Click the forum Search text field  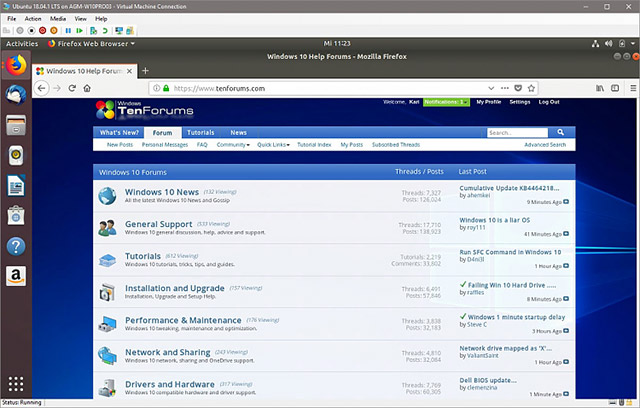point(515,132)
